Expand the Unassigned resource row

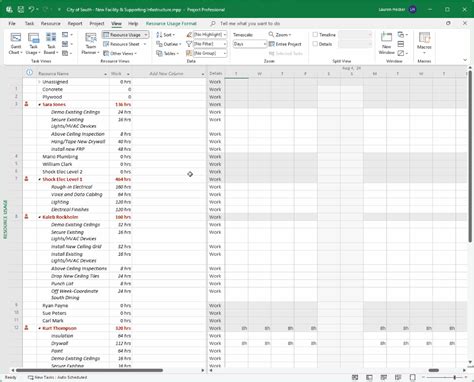pos(39,82)
